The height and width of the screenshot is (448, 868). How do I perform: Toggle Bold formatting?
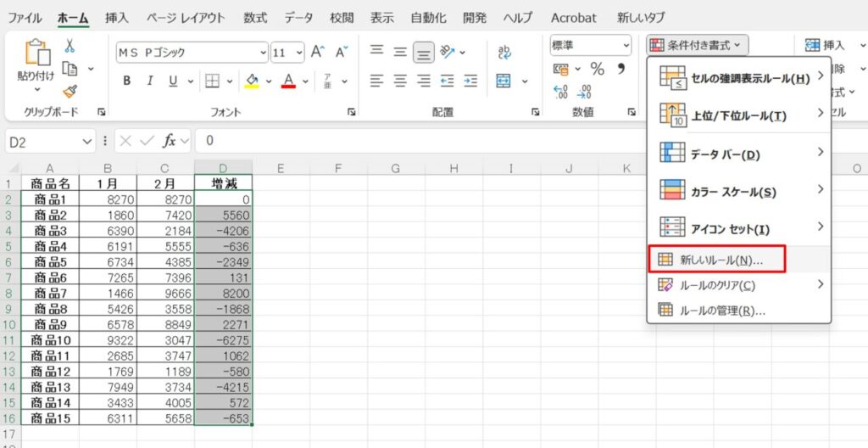(x=127, y=81)
